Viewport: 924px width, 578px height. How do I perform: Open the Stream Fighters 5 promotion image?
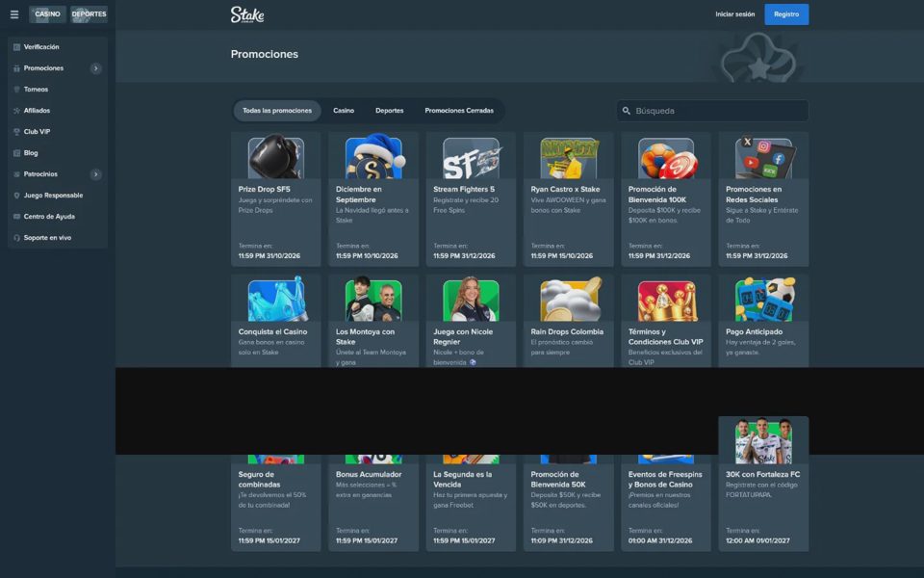(471, 158)
